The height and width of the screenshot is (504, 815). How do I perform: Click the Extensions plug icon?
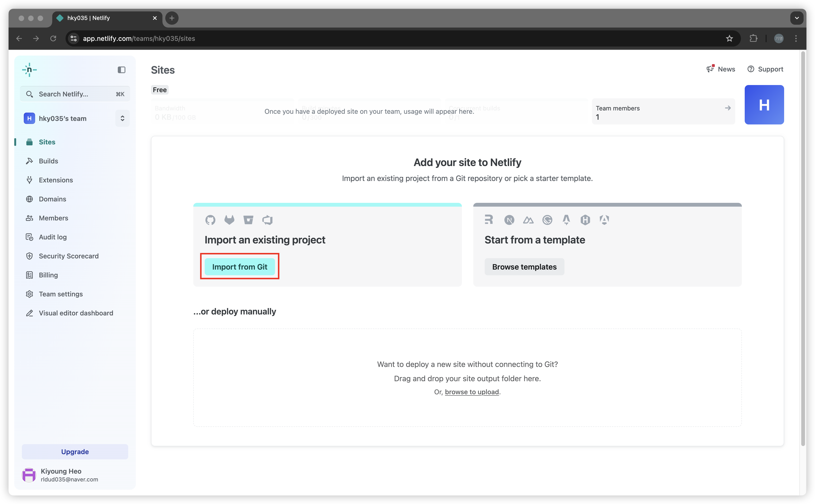29,180
